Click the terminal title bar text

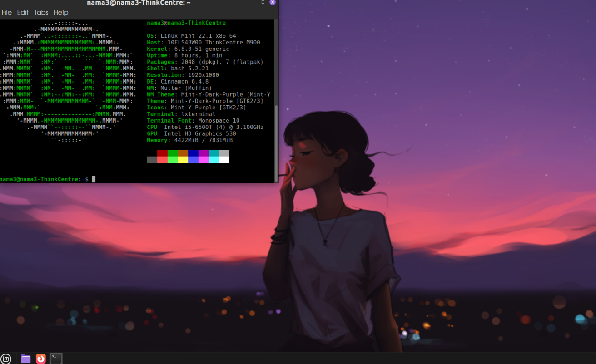(x=139, y=3)
